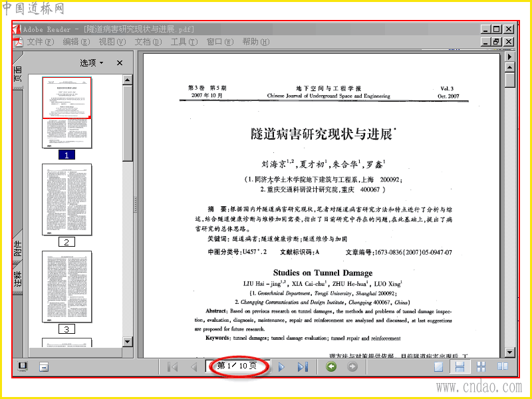532x399 pixels.
Task: Open the 附件 side tab
Action: pos(18,247)
